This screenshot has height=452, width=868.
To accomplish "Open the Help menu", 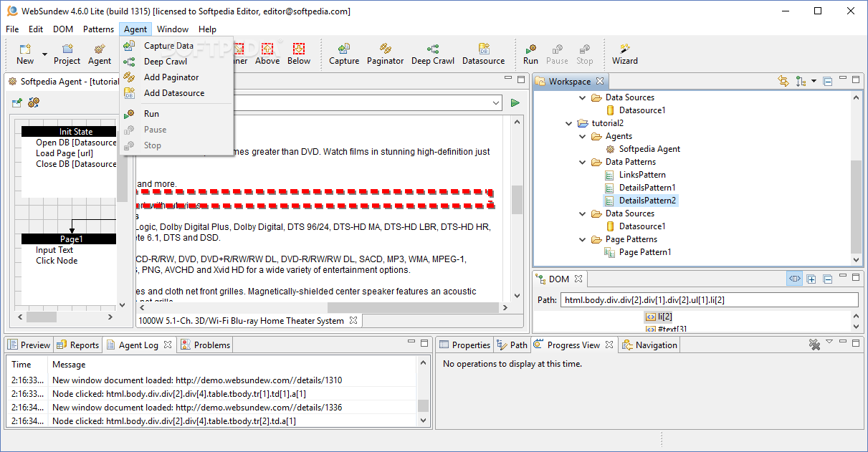I will (208, 29).
